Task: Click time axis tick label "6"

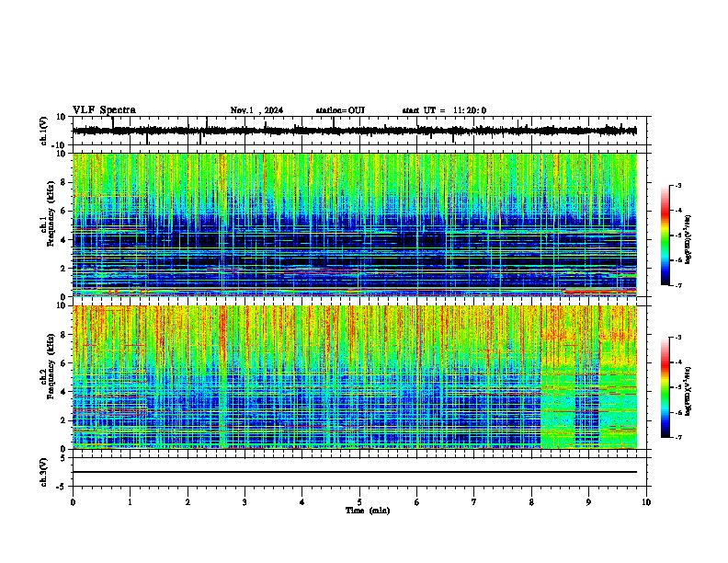Action: (x=416, y=502)
